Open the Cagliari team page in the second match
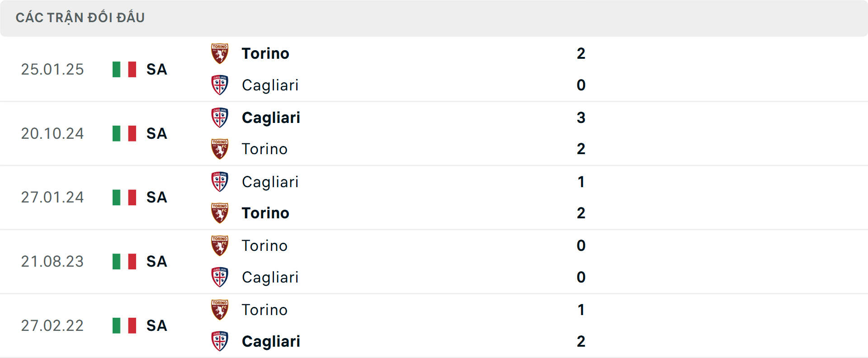 click(x=271, y=117)
